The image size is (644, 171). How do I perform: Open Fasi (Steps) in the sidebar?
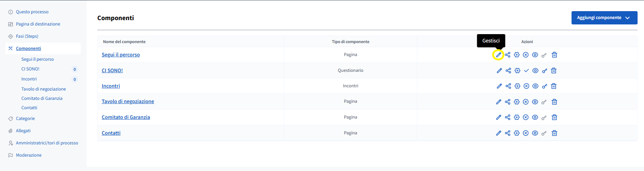click(27, 36)
